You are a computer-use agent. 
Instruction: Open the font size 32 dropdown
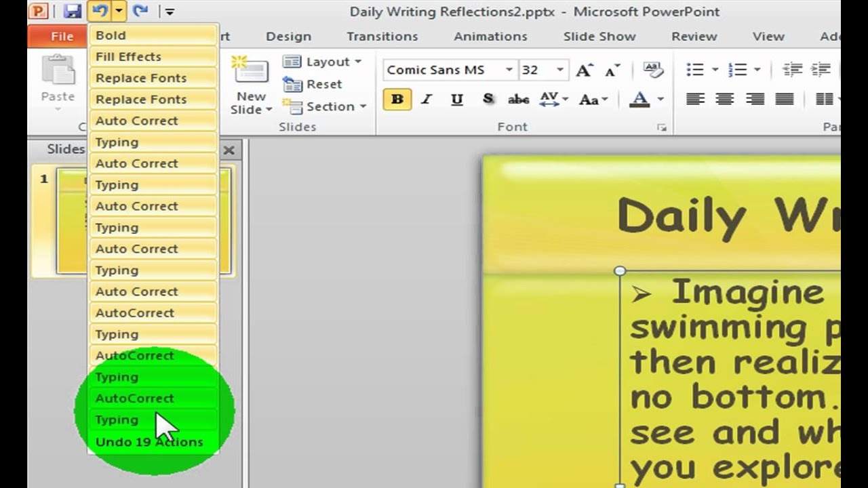pyautogui.click(x=560, y=70)
